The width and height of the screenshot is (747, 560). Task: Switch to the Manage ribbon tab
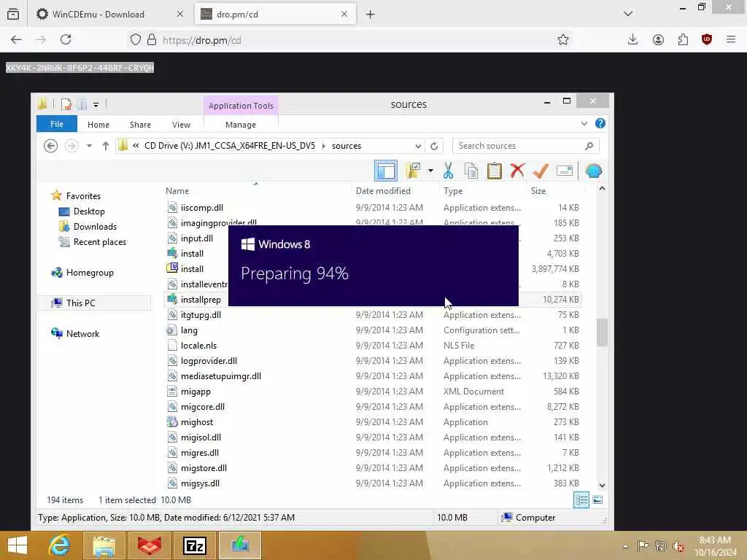click(241, 124)
